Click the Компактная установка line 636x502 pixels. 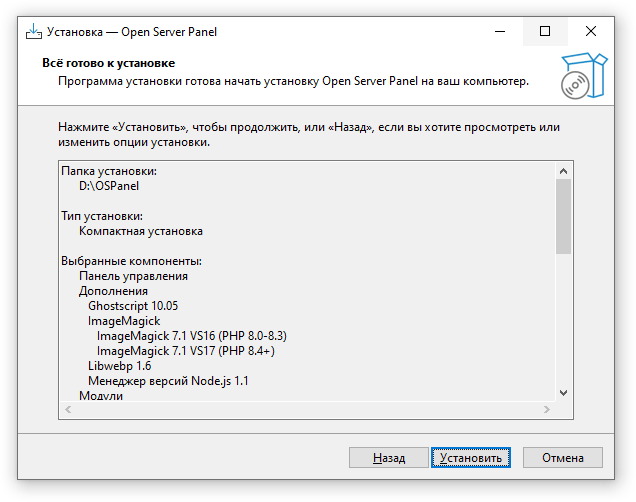coord(141,231)
